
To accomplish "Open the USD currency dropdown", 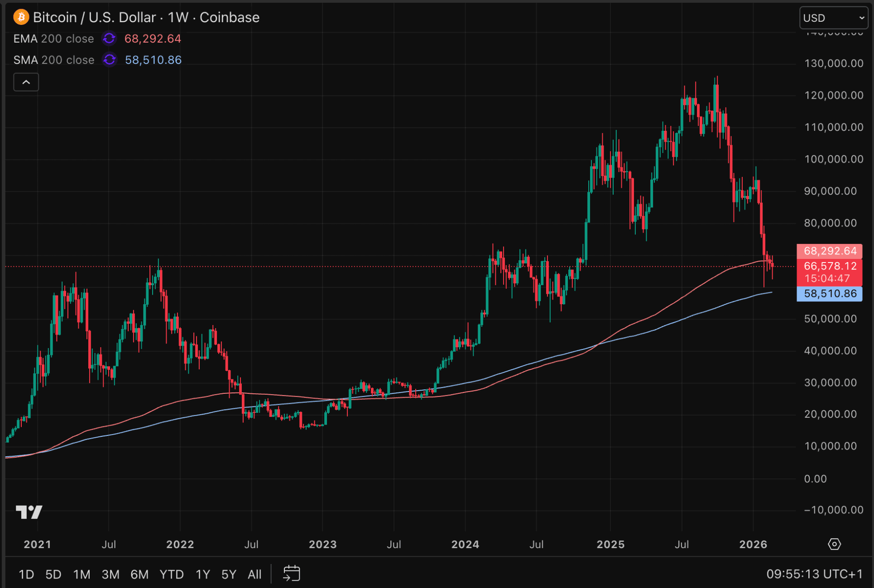I will click(833, 18).
